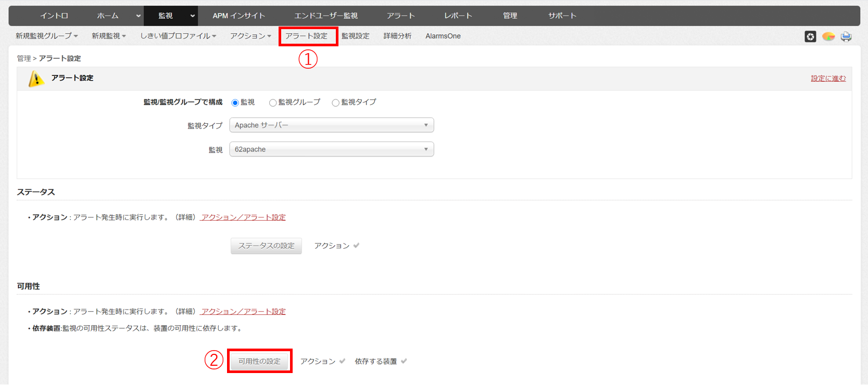Click the camera shutter snapshot icon
The width and height of the screenshot is (868, 385).
tap(810, 36)
